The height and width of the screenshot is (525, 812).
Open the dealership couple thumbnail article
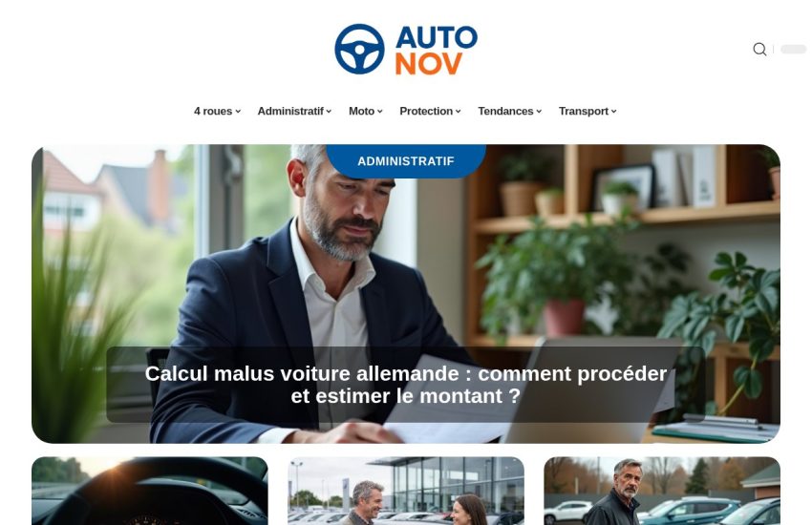[406, 491]
